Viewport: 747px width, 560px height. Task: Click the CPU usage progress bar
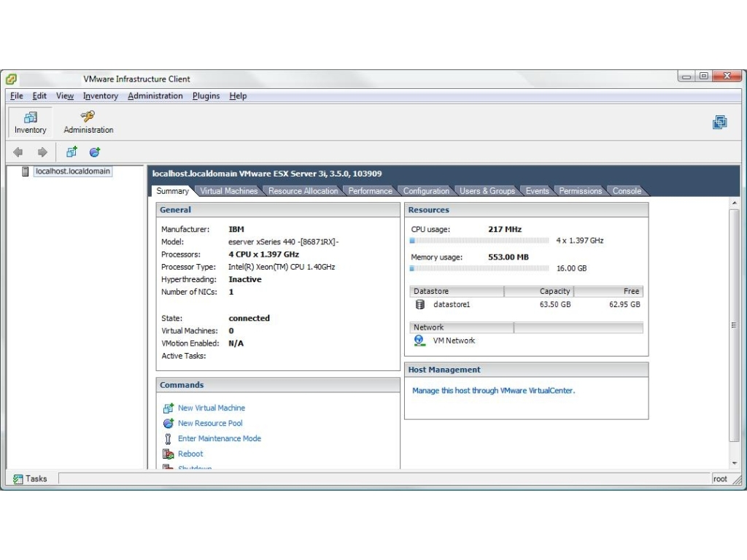pyautogui.click(x=479, y=241)
